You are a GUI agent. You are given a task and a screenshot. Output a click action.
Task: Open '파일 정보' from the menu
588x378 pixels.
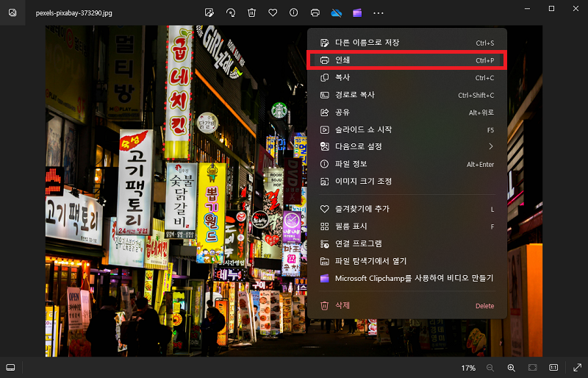tap(407, 164)
